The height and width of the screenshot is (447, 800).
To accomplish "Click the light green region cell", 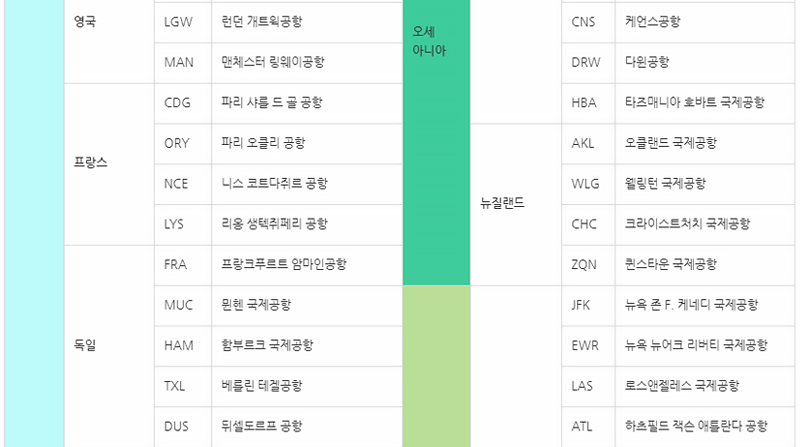I will tap(436, 366).
